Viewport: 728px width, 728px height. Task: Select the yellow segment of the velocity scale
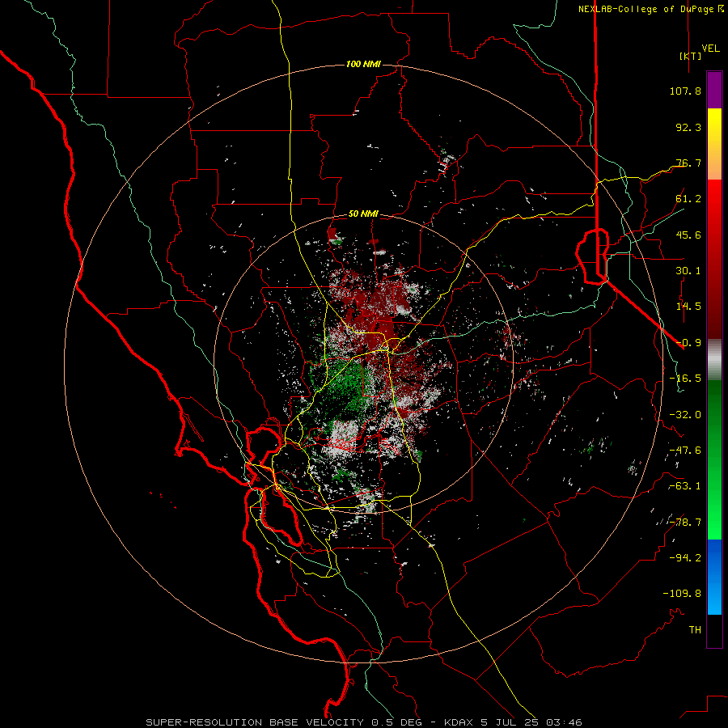714,144
